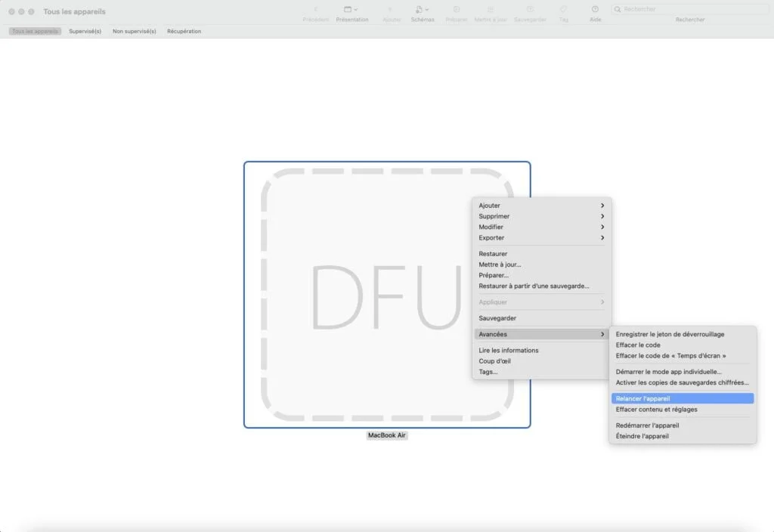Screen dimensions: 774x532
Task: Open Schémas from the toolbar
Action: click(420, 11)
